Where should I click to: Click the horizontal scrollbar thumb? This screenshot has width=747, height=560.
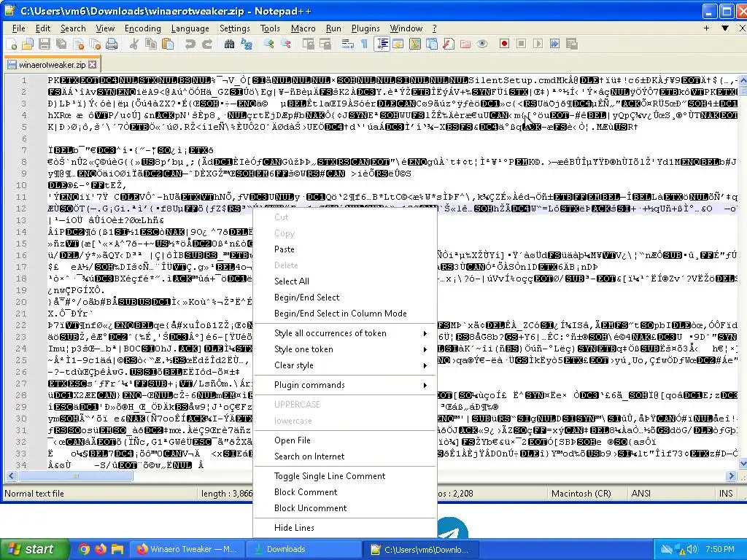76,475
